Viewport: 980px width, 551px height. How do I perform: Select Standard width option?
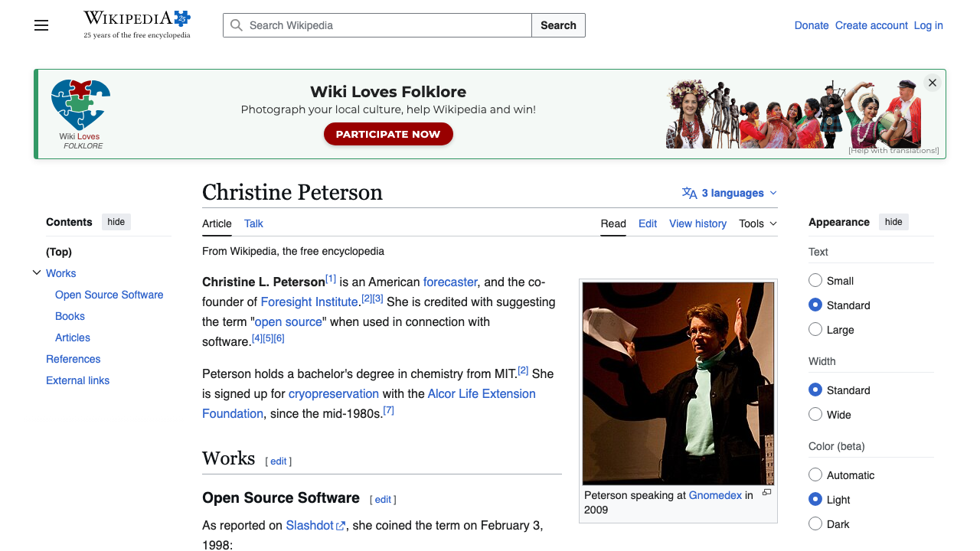click(x=815, y=390)
